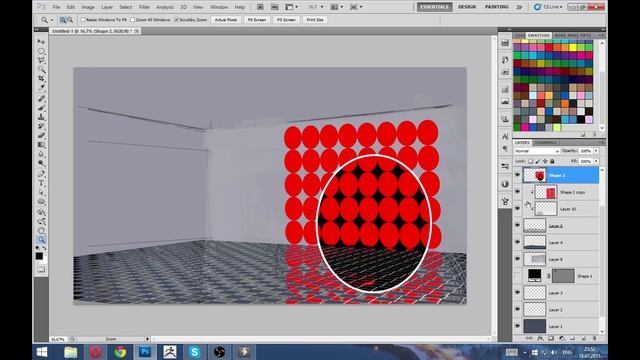
Task: Open the CS Live dropdown
Action: 548,7
